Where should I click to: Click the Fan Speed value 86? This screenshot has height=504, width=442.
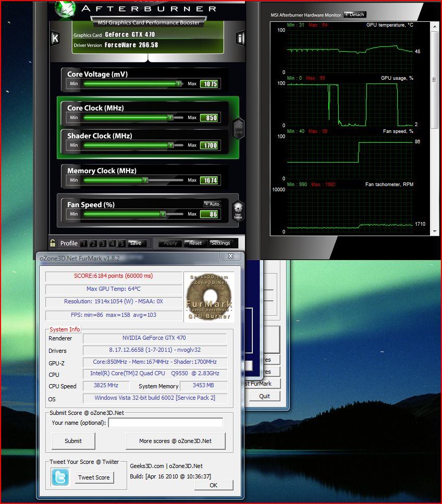coord(209,214)
